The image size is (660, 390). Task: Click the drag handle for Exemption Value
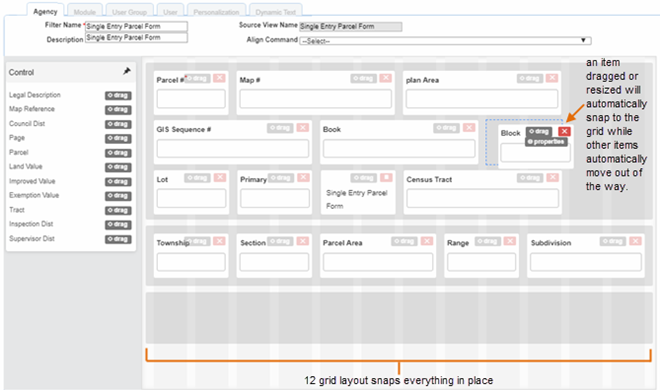pos(118,196)
